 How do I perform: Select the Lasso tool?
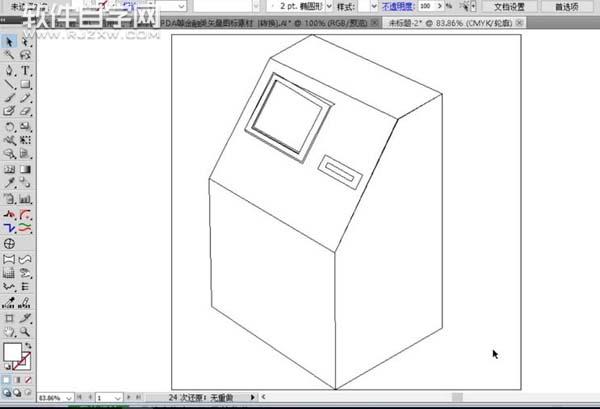25,55
